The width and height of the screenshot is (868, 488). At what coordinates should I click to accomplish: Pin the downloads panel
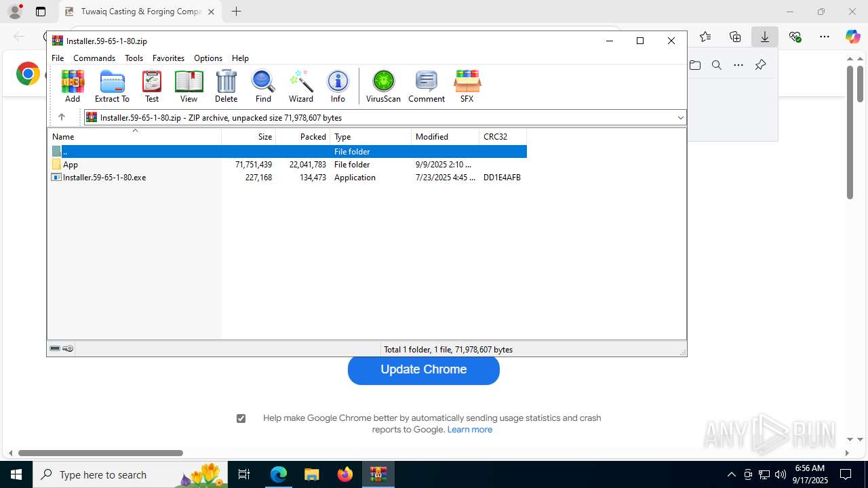tap(760, 65)
